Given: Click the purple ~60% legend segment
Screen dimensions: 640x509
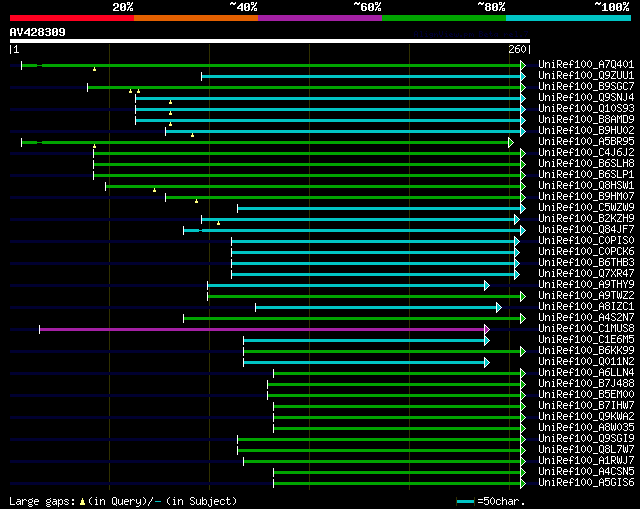Looking at the screenshot, I should tap(320, 18).
